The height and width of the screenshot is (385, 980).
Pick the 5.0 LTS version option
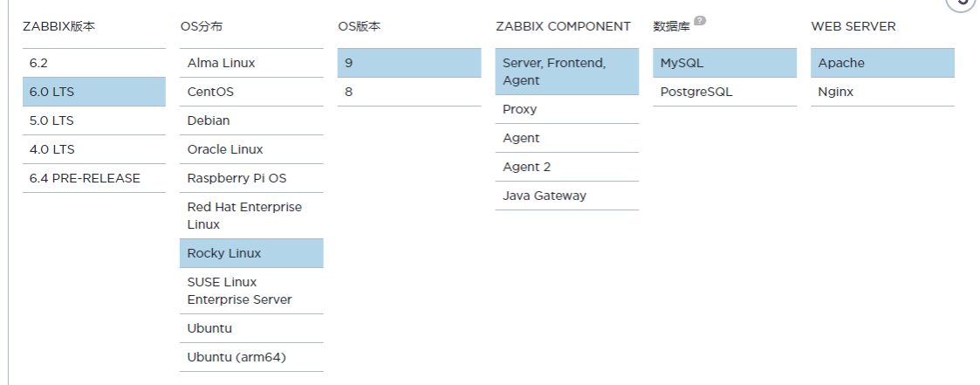(93, 120)
